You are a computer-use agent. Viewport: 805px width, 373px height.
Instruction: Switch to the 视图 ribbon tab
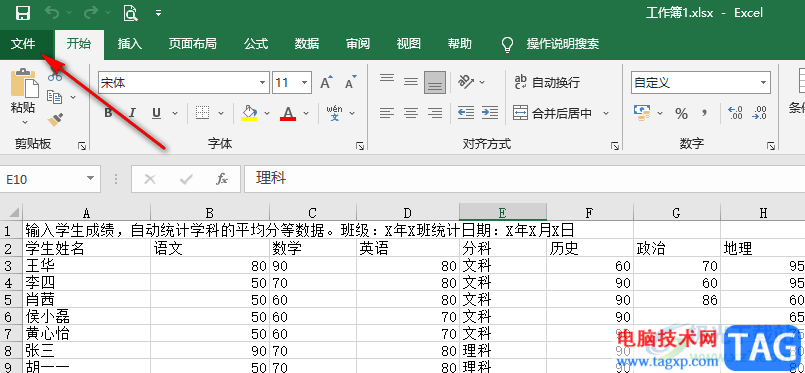coord(409,44)
